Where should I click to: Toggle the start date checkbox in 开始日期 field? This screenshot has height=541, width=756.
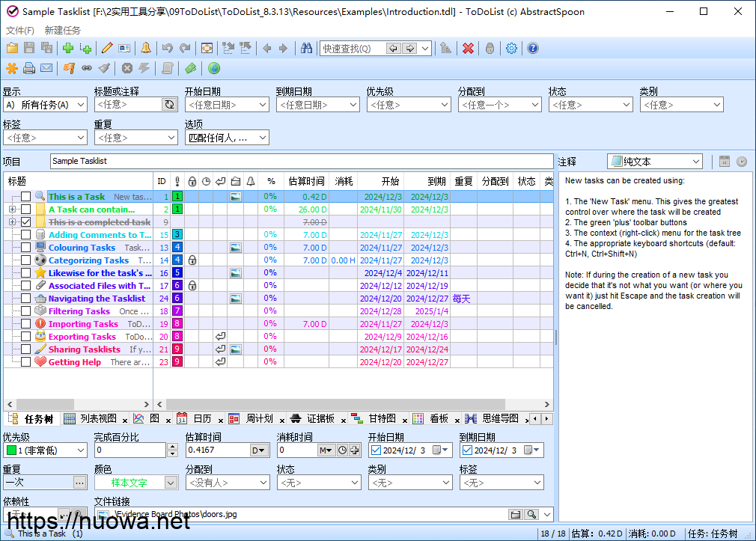tap(376, 450)
